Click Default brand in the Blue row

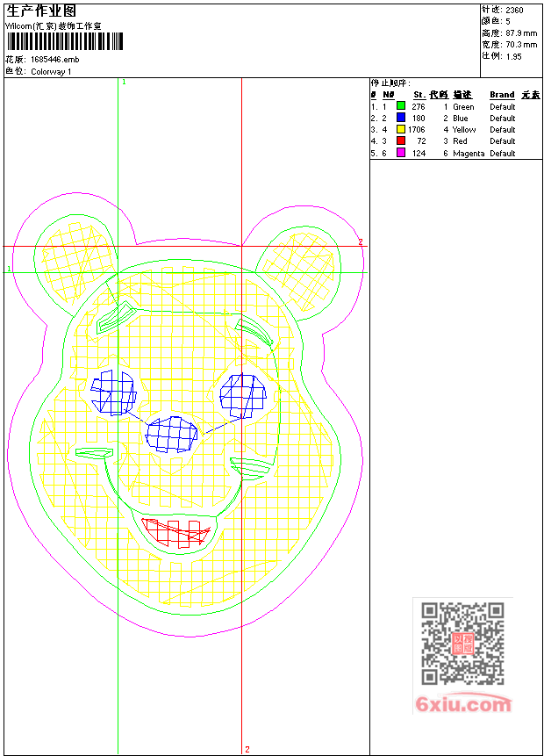coord(503,119)
